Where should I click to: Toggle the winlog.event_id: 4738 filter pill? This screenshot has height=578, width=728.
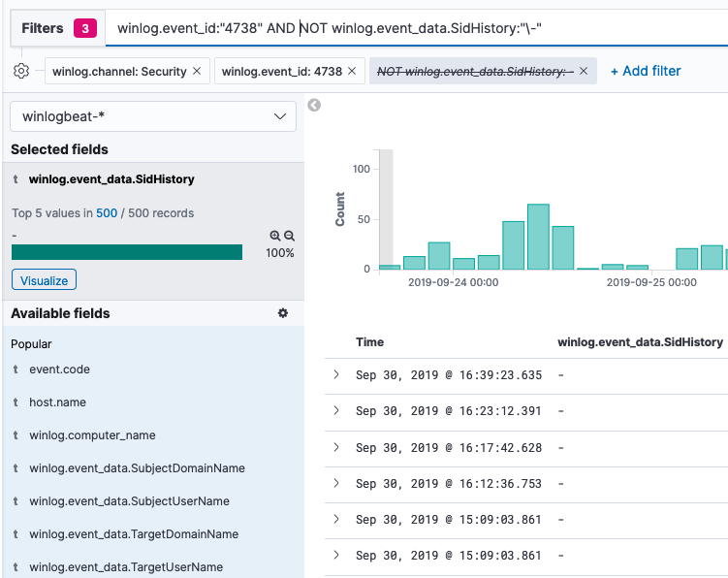coord(282,71)
